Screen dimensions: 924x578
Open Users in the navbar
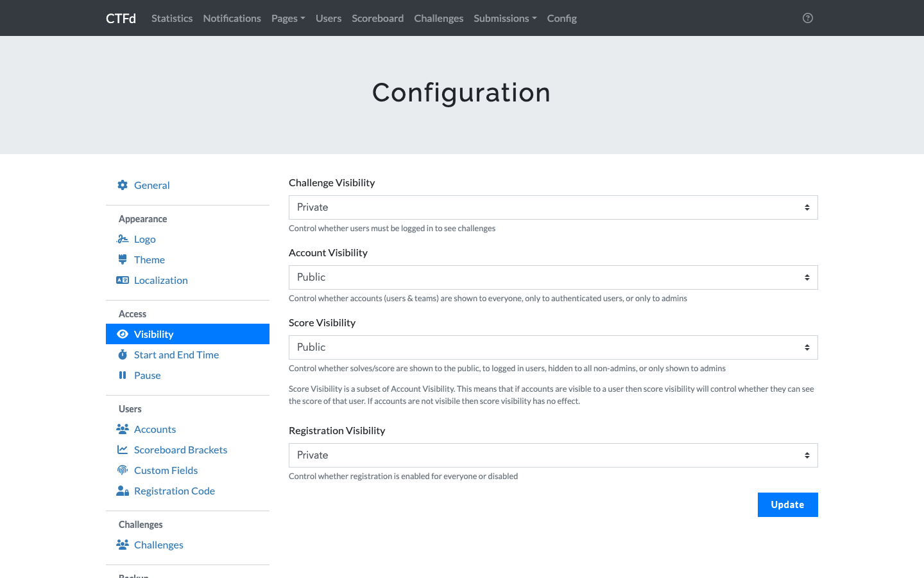pyautogui.click(x=329, y=18)
